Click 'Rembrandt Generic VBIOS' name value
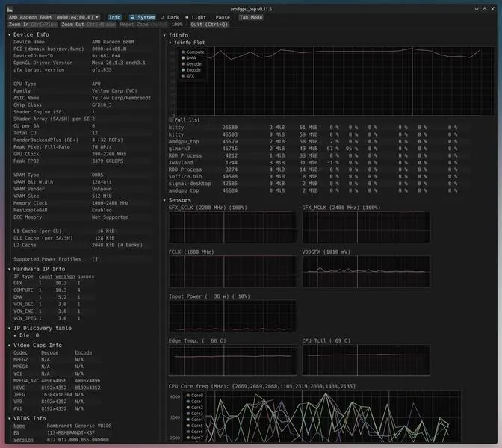The height and width of the screenshot is (448, 502). coord(79,426)
